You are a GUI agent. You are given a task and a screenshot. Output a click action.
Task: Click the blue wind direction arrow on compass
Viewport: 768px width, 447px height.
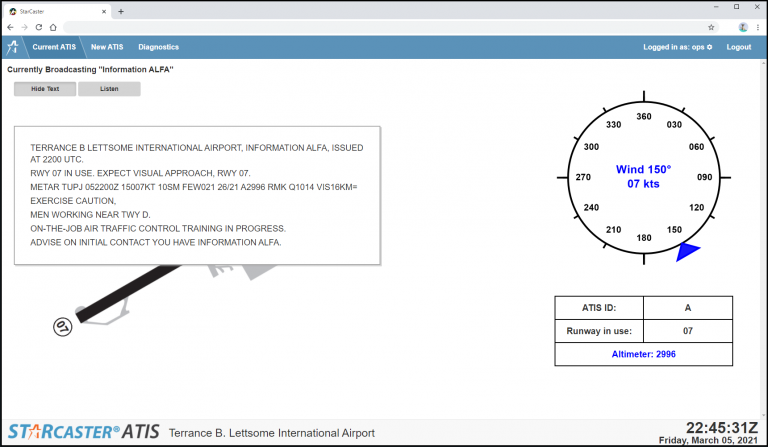coord(687,253)
